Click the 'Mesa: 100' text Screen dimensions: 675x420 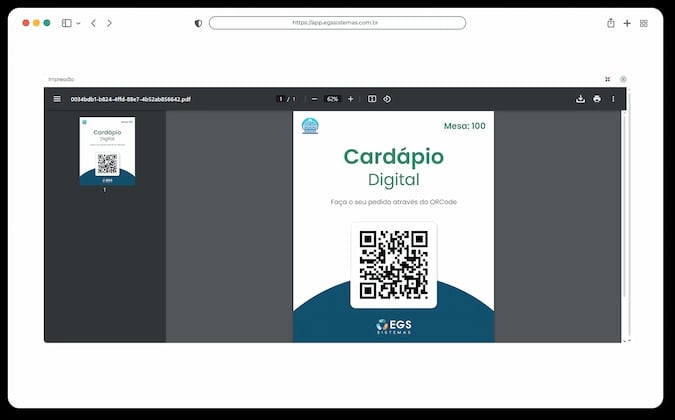point(464,126)
